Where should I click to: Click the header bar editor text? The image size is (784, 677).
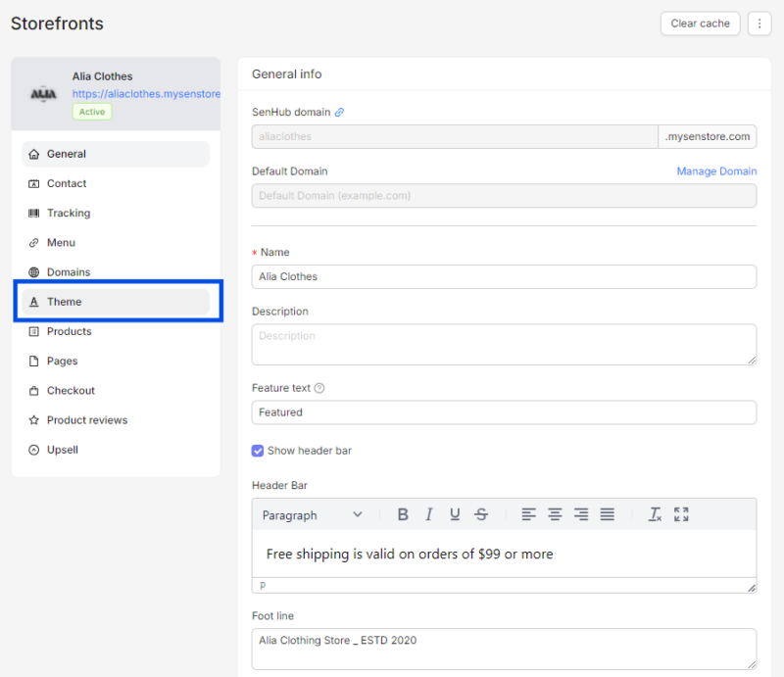click(410, 554)
